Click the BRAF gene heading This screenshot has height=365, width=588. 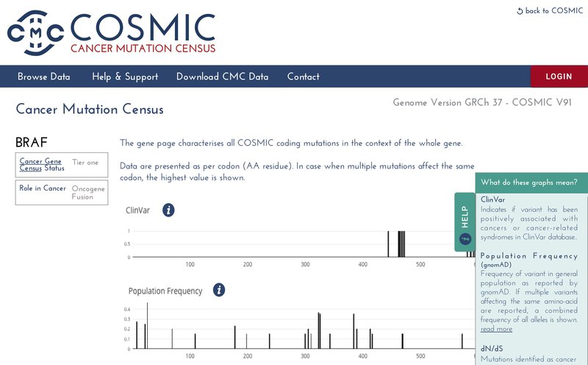[32, 143]
